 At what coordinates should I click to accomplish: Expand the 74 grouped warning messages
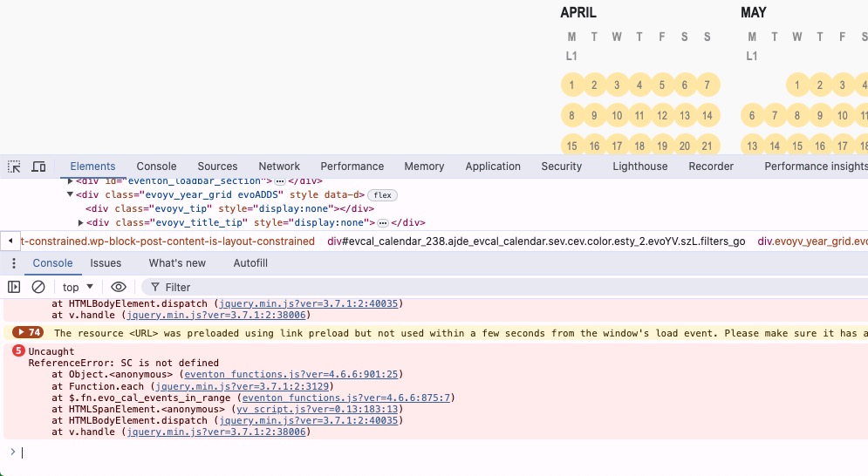pos(28,332)
